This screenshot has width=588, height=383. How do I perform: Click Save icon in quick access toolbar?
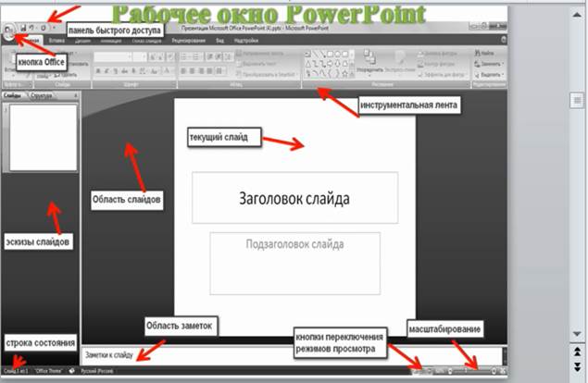[23, 29]
